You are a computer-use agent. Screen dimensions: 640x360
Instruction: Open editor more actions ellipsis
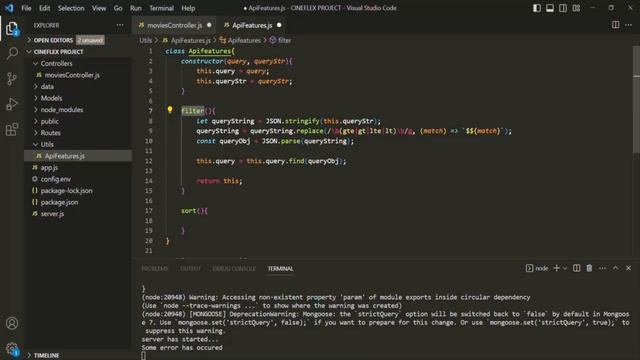click(629, 25)
